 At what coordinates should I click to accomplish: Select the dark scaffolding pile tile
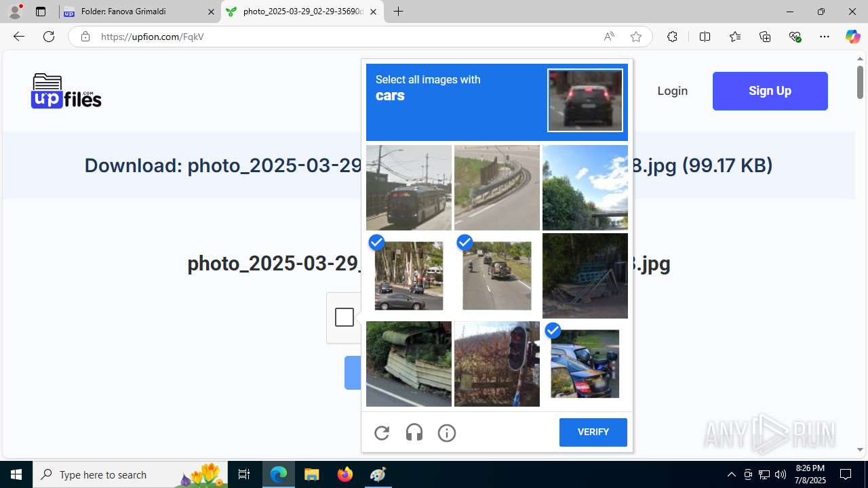(x=585, y=276)
